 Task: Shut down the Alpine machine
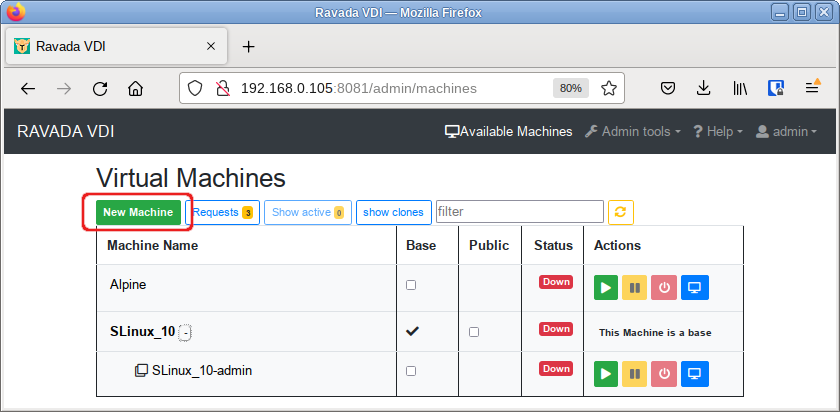click(664, 288)
